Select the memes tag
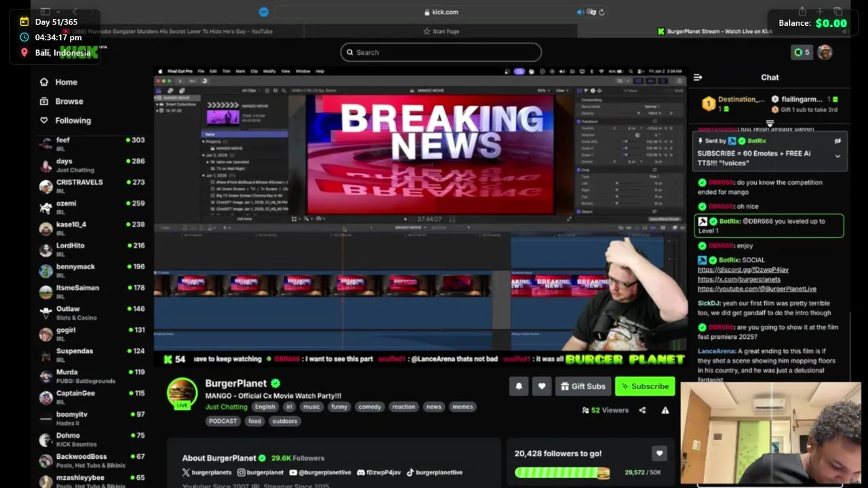The width and height of the screenshot is (868, 488). coord(462,407)
